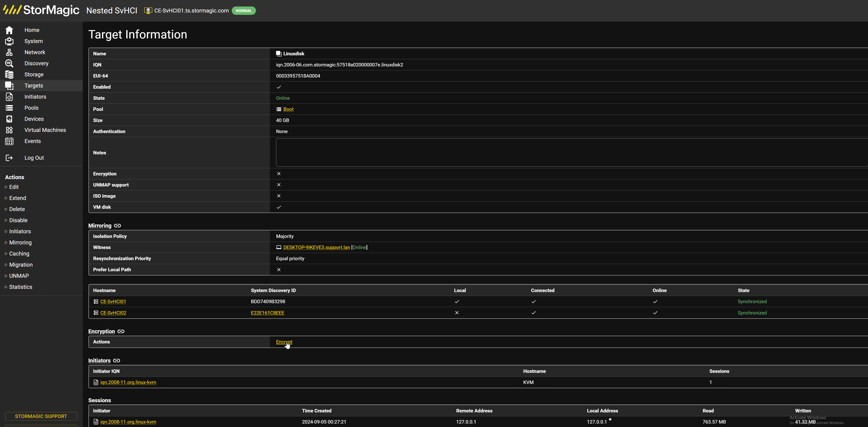Open the Mirroring action under Actions

(x=20, y=243)
